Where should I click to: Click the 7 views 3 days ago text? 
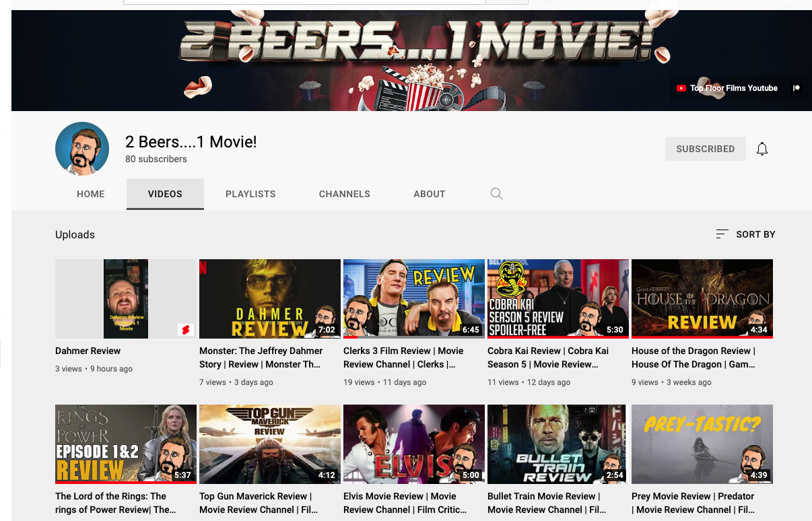pyautogui.click(x=236, y=382)
